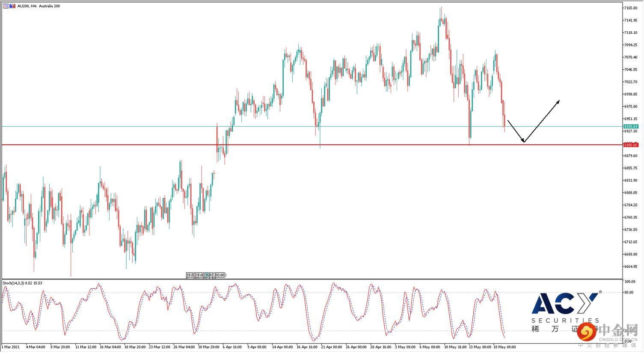Click the 4 Mar 04:00 time axis label

pyautogui.click(x=36, y=347)
